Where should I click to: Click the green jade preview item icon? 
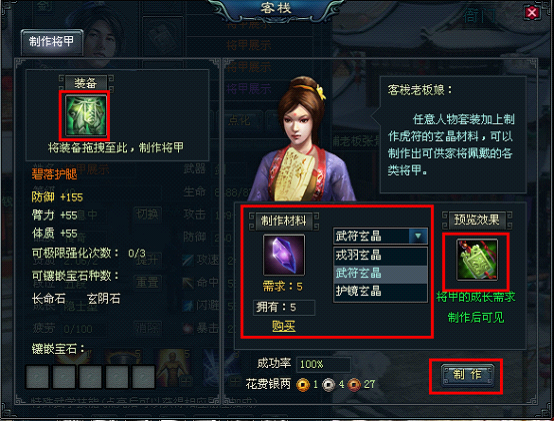click(477, 260)
